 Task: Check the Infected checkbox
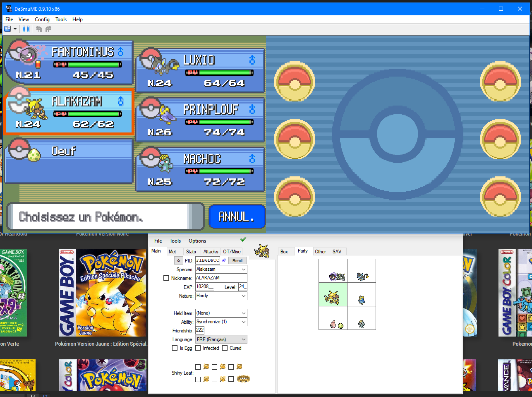[x=198, y=348]
